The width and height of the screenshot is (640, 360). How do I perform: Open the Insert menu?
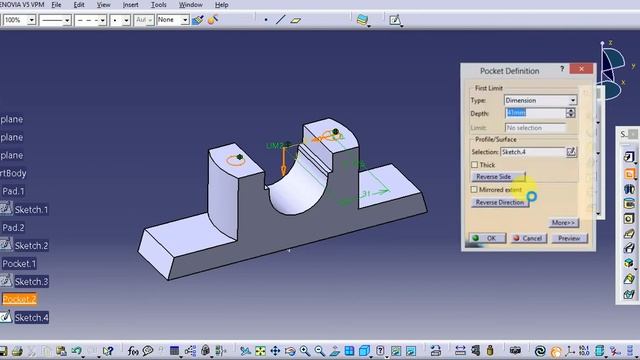click(x=130, y=5)
